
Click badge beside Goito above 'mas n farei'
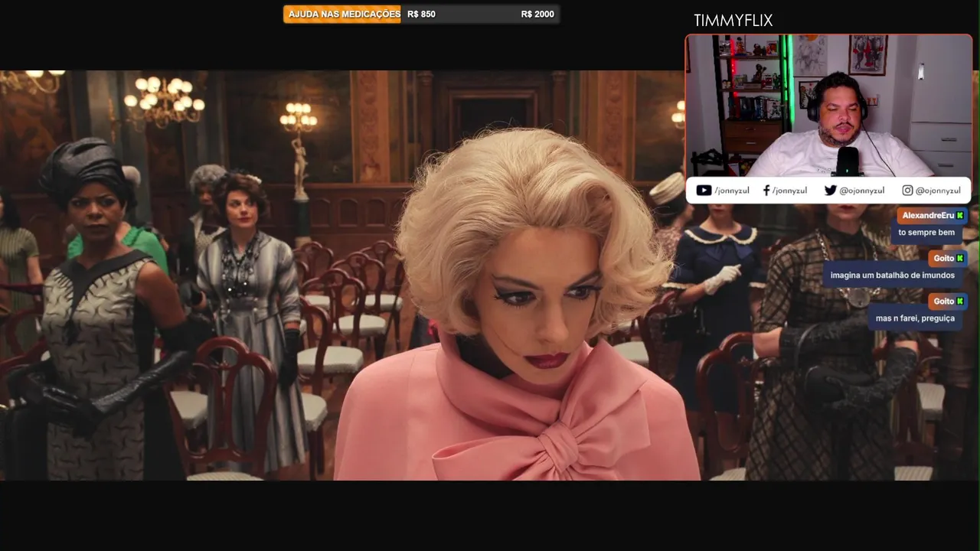(x=960, y=302)
